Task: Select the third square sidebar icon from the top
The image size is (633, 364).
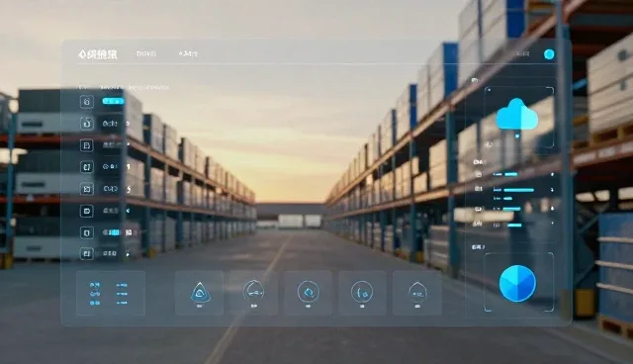Action: (87, 145)
